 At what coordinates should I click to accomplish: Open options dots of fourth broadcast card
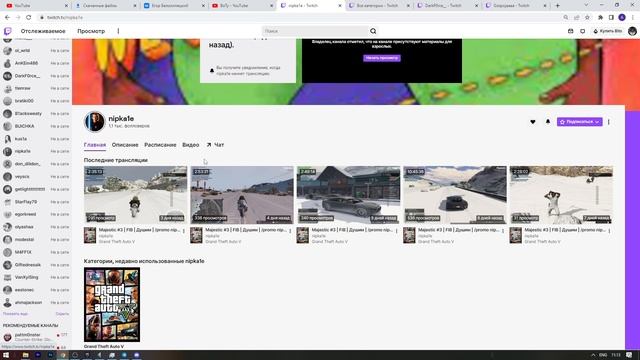[x=503, y=231]
